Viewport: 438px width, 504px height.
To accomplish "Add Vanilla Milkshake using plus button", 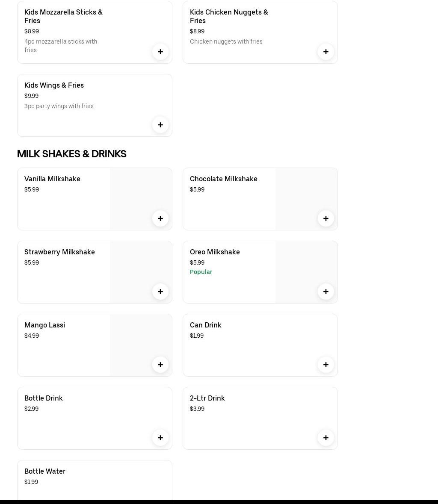I will [160, 218].
